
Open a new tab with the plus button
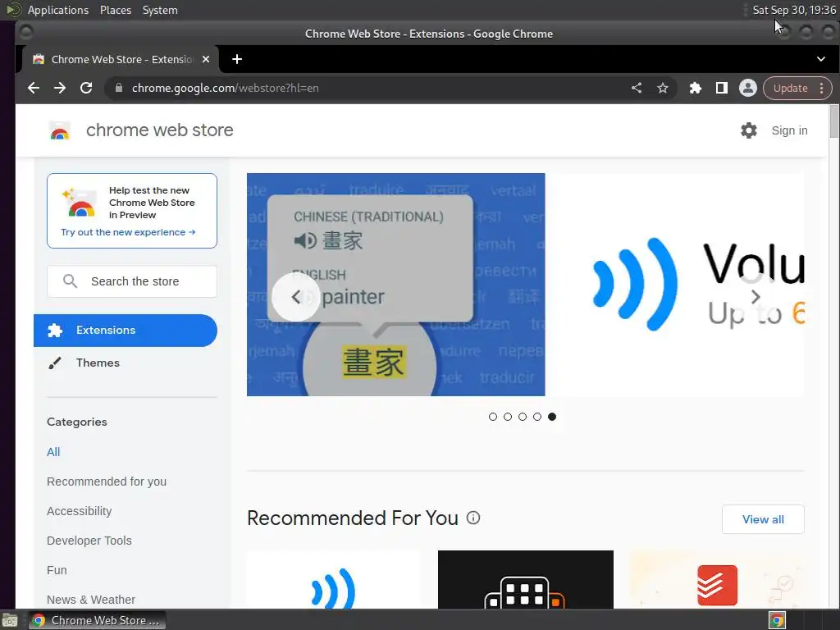tap(237, 59)
